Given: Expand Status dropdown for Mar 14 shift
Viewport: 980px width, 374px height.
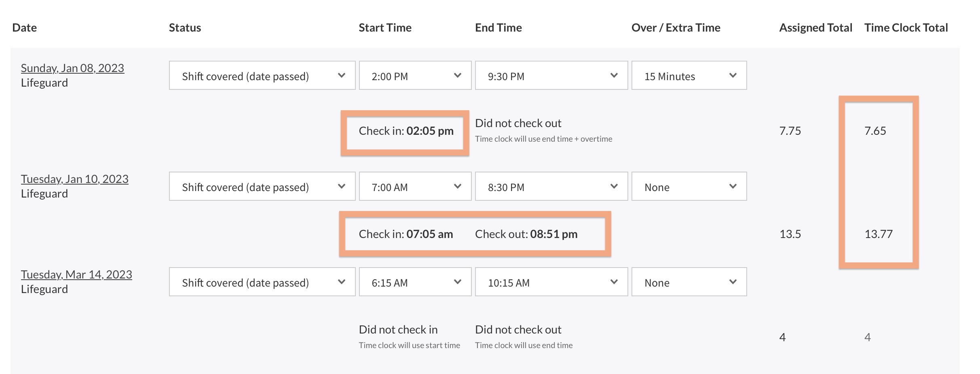Looking at the screenshot, I should [x=262, y=282].
